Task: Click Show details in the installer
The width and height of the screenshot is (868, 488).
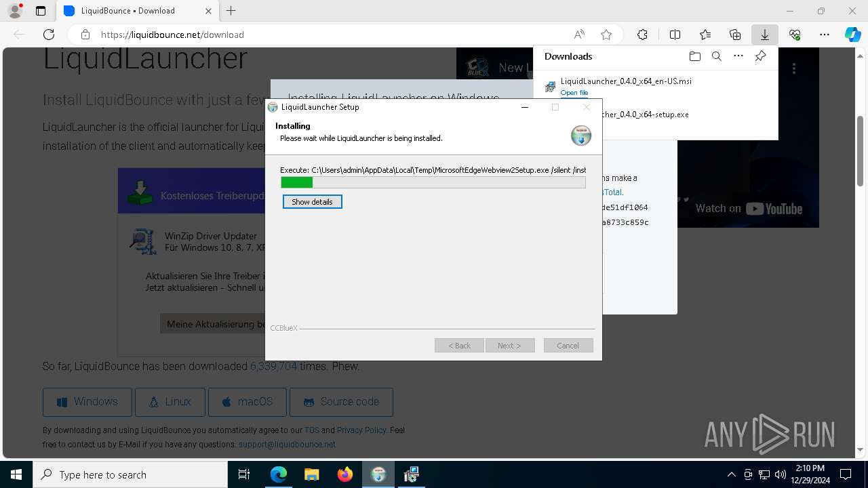Action: [312, 202]
